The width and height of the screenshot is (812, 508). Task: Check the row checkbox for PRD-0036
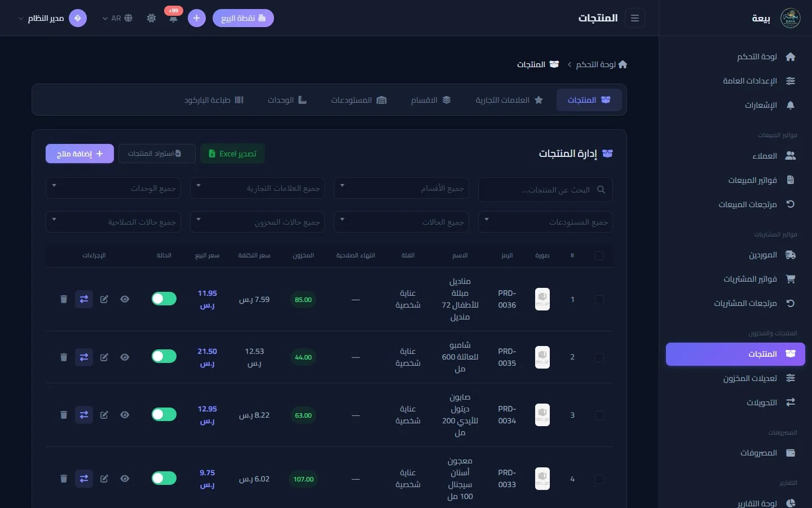tap(599, 300)
